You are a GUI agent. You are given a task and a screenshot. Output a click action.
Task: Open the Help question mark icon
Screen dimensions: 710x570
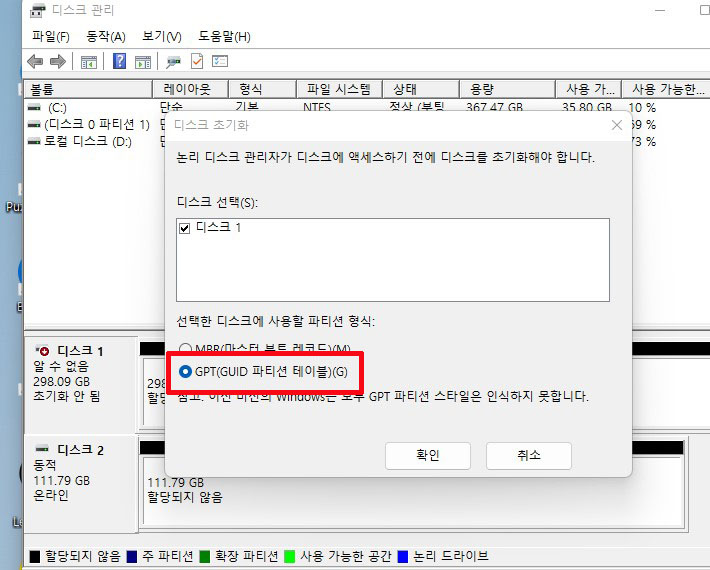(120, 61)
